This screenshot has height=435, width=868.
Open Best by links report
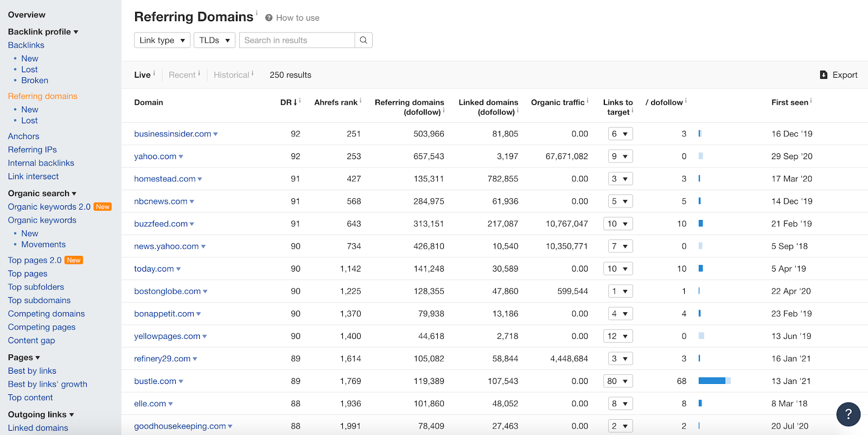tap(32, 371)
